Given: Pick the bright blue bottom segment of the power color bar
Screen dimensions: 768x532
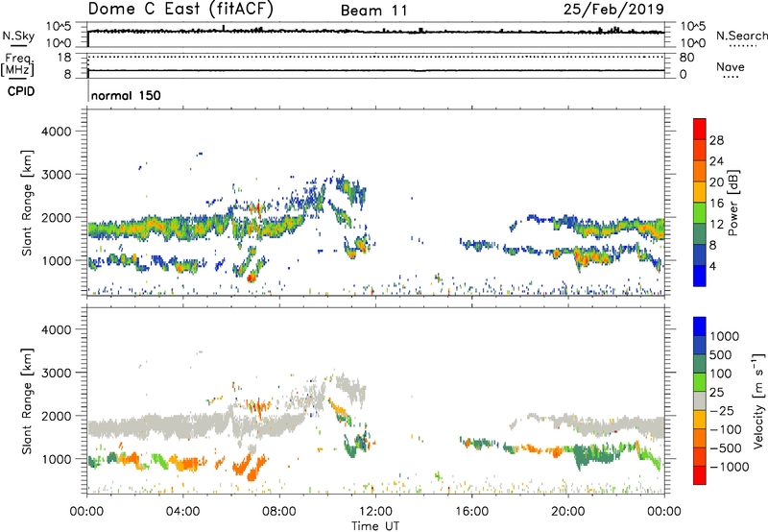Looking at the screenshot, I should tap(700, 276).
